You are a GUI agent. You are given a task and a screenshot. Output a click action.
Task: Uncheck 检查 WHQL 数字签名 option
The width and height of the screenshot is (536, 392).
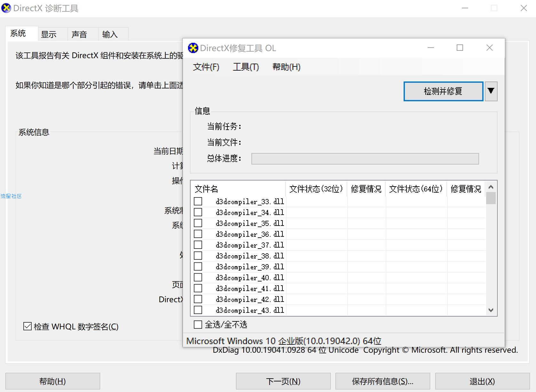28,326
